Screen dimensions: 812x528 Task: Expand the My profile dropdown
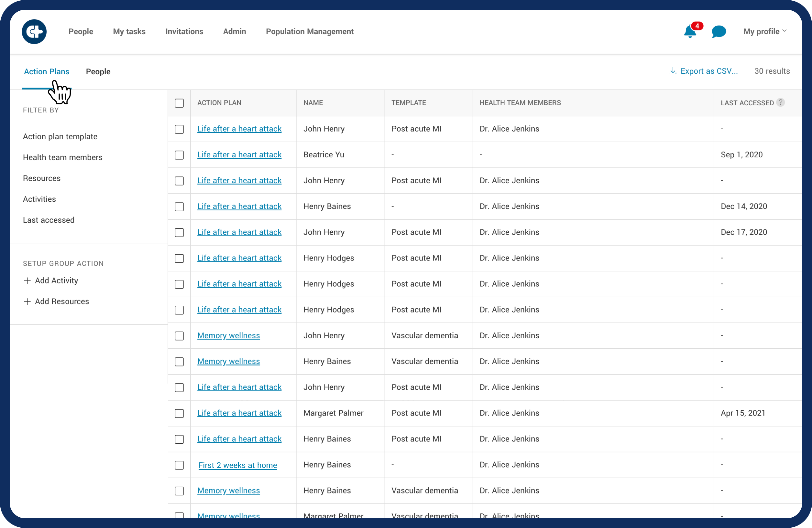764,31
